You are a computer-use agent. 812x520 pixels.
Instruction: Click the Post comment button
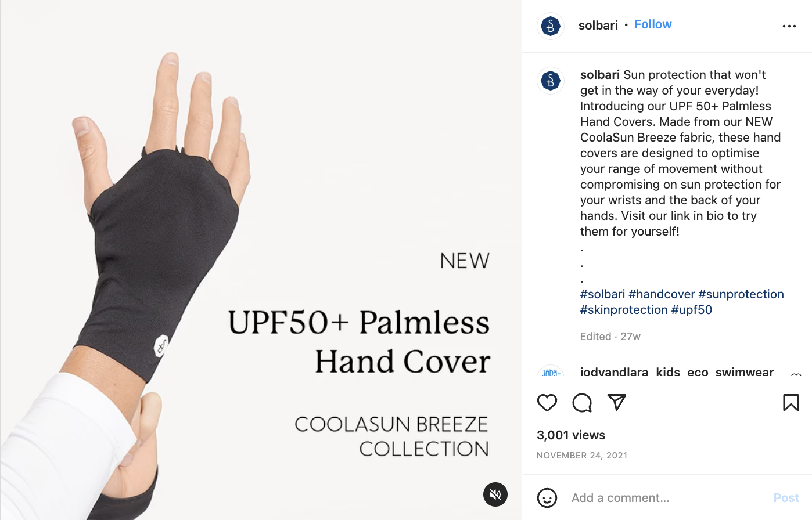[786, 498]
